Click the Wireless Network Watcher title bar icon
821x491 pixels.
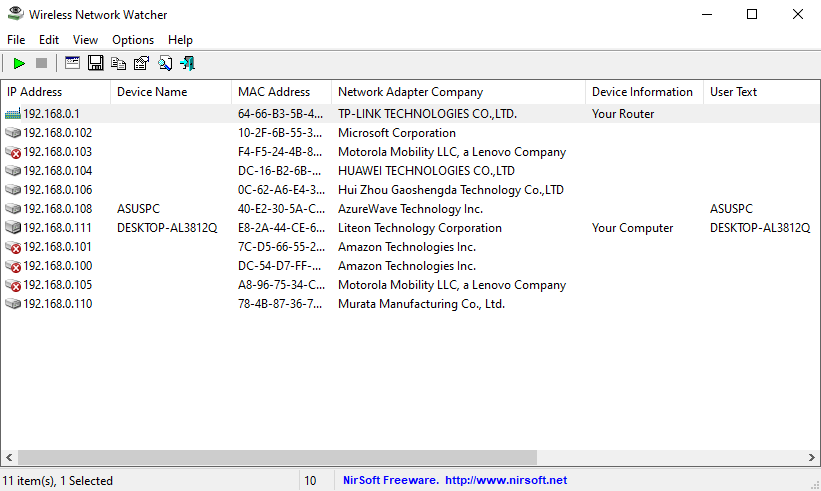coord(16,14)
